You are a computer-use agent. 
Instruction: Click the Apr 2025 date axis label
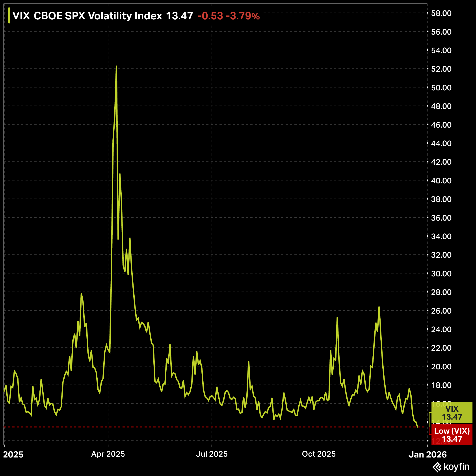[x=108, y=454]
